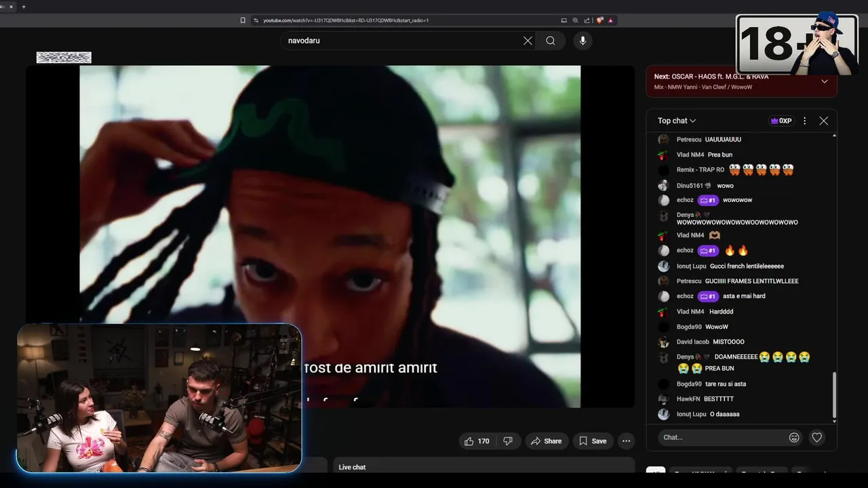Close the current browser tab
The width and height of the screenshot is (868, 488).
pyautogui.click(x=11, y=7)
